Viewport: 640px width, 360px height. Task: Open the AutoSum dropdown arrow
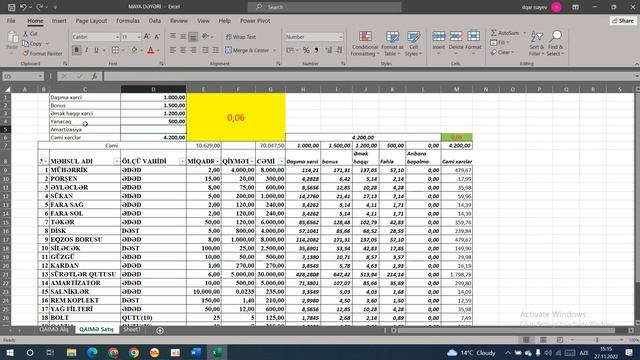pyautogui.click(x=524, y=33)
